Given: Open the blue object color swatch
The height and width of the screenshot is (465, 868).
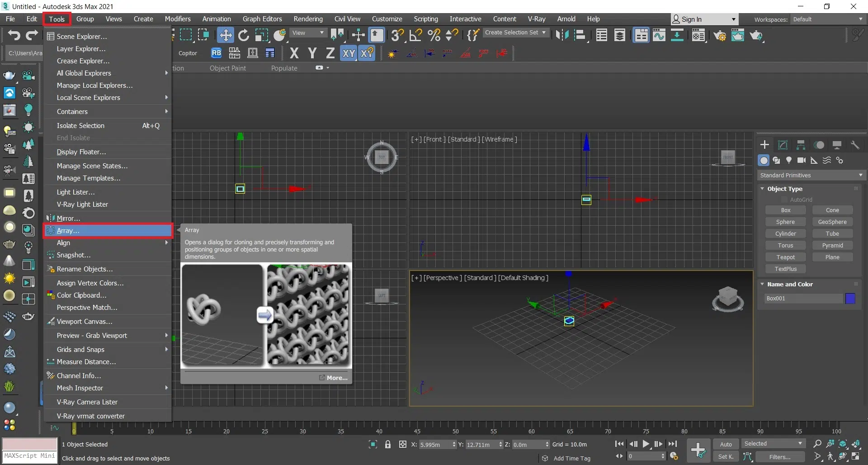Looking at the screenshot, I should (850, 299).
